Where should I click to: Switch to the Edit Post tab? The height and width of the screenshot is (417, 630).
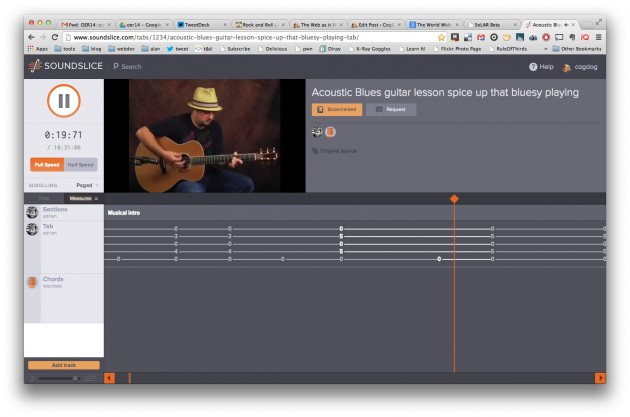[376, 25]
